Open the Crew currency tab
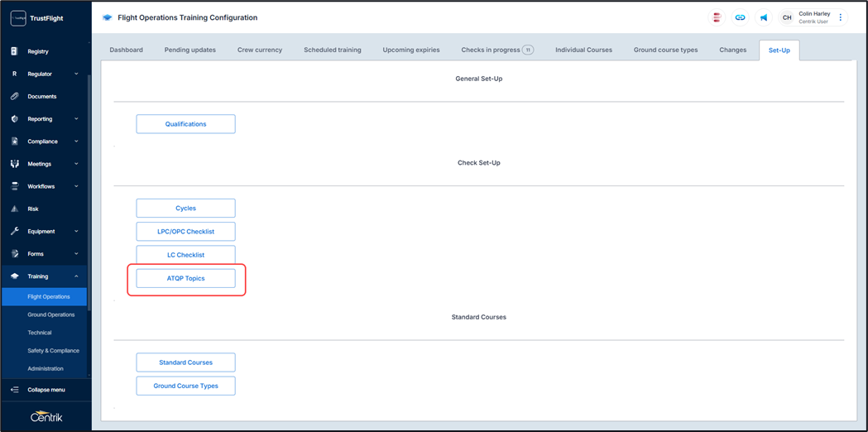 click(x=260, y=50)
